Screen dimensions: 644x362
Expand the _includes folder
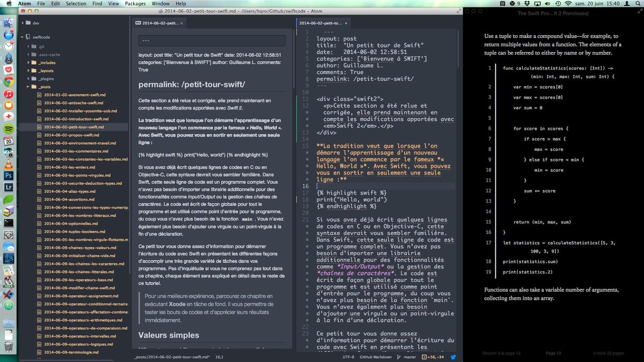pyautogui.click(x=28, y=62)
